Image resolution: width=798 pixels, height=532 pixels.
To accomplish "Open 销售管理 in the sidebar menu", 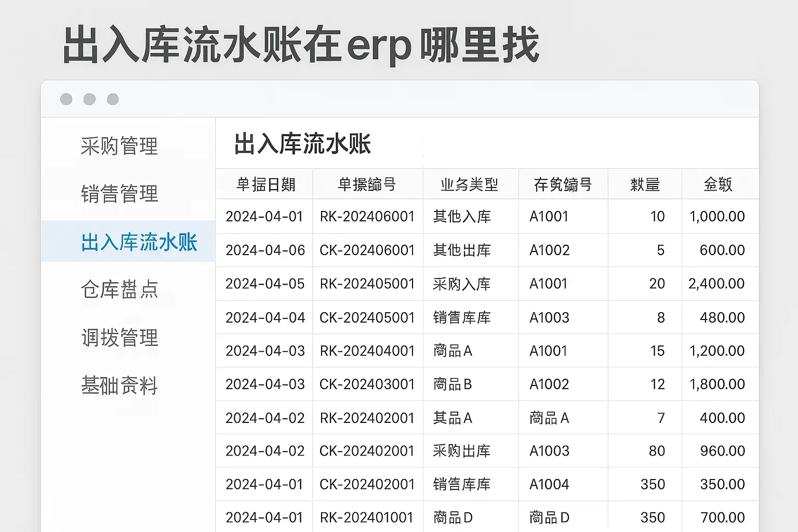I will (x=119, y=194).
